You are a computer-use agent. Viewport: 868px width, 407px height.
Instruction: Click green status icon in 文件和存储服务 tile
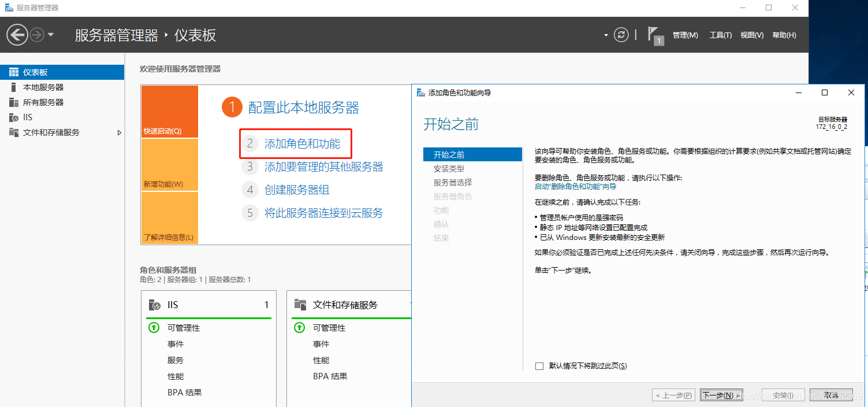[299, 328]
